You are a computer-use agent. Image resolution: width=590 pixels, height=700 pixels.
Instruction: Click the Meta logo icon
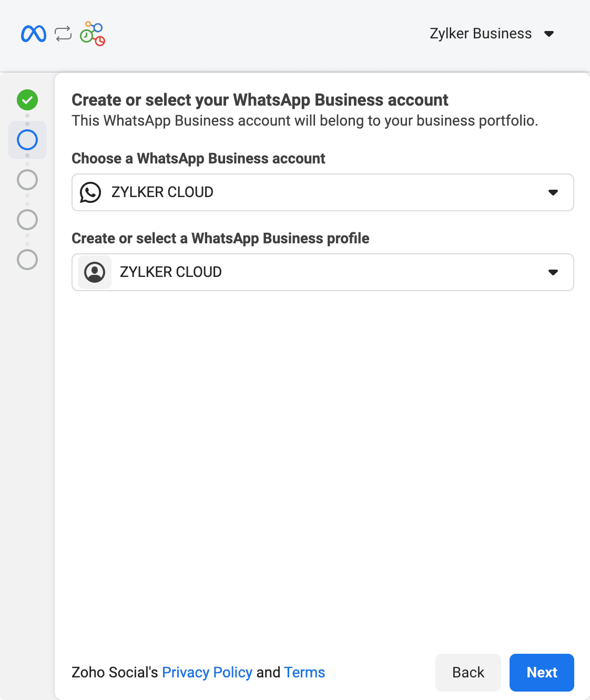33,34
